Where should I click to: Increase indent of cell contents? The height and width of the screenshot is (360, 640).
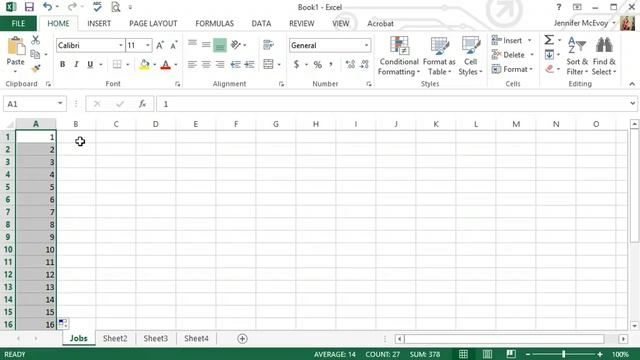point(249,64)
